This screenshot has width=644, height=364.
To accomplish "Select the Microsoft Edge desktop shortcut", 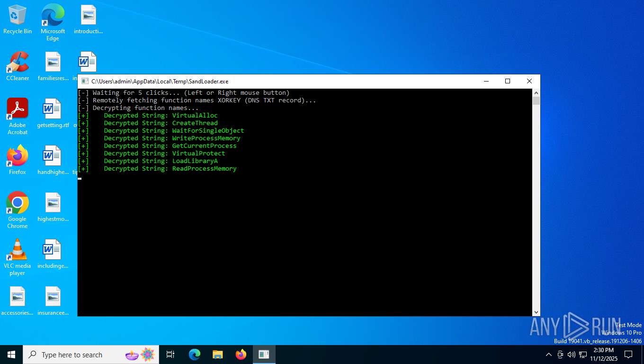I will tap(53, 23).
